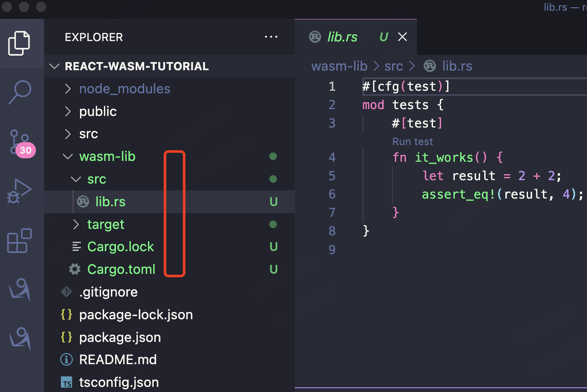The height and width of the screenshot is (392, 587).
Task: Open the Explorer view in activity bar
Action: tap(19, 43)
